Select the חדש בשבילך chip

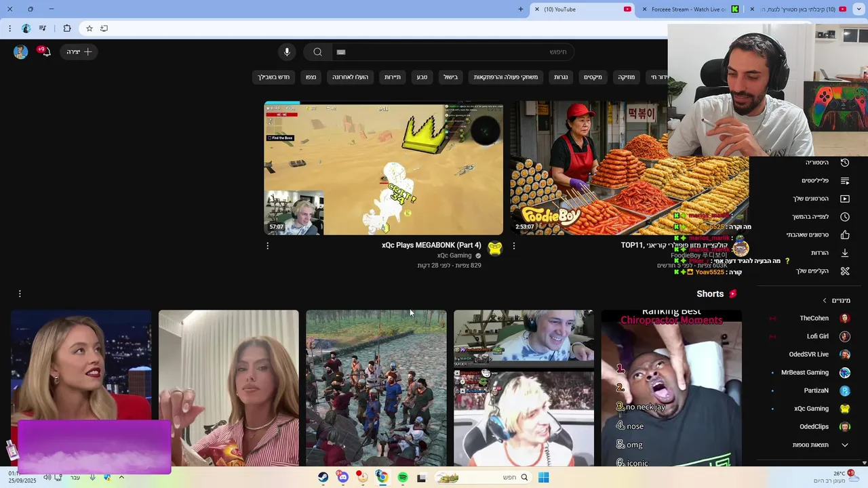(273, 77)
